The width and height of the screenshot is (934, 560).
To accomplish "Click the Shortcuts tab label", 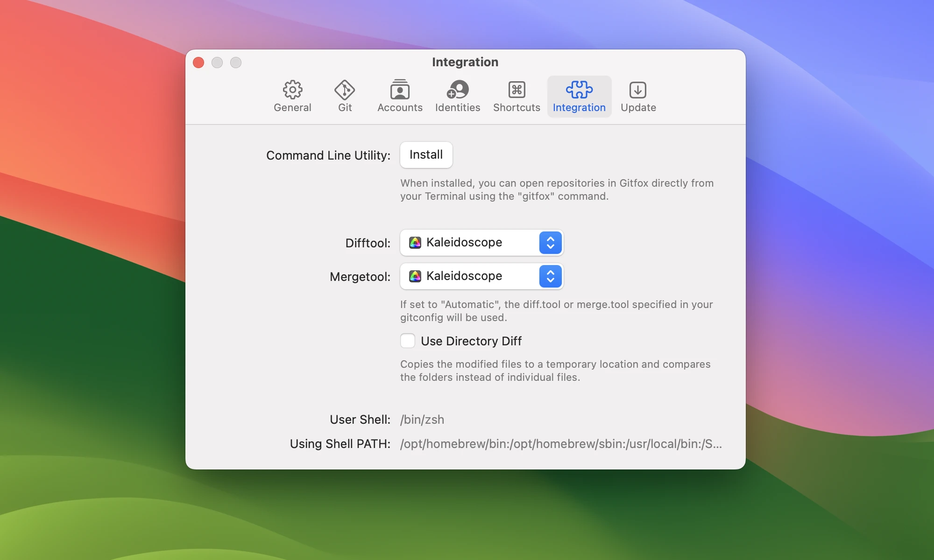I will click(x=517, y=108).
